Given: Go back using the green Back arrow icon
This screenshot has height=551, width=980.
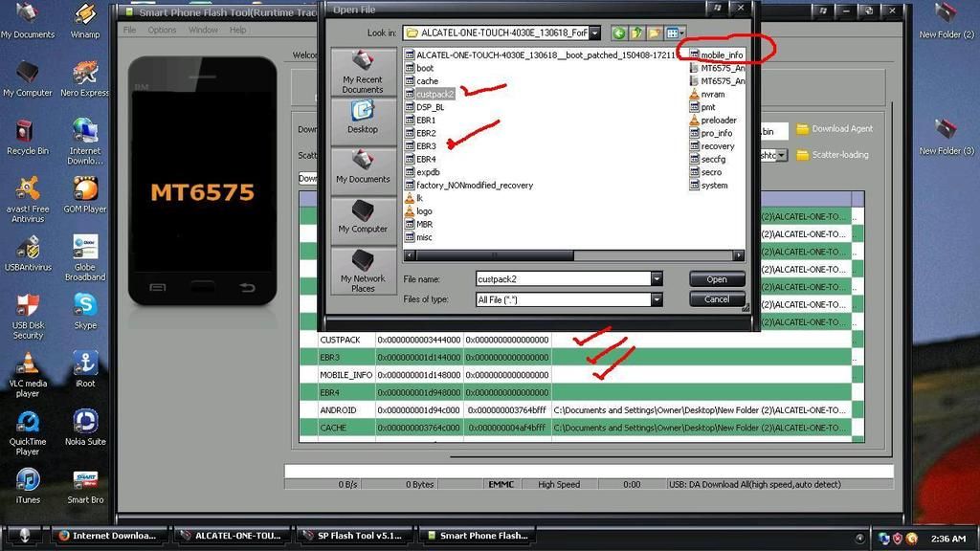Looking at the screenshot, I should [x=618, y=33].
